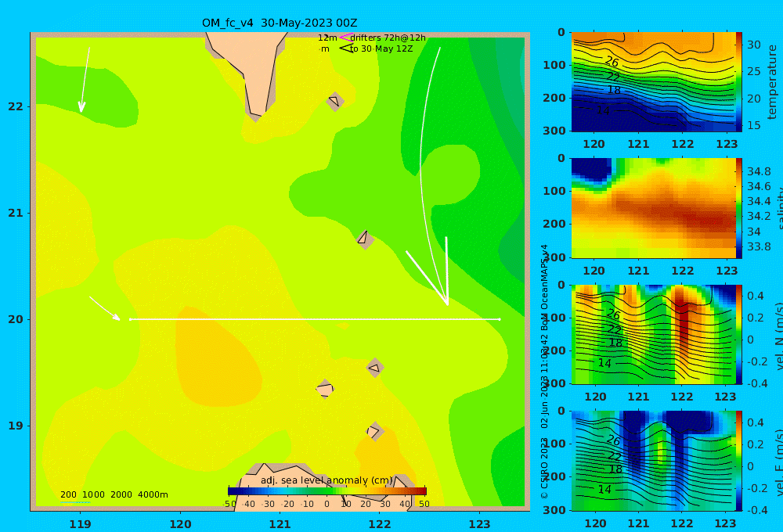The image size is (783, 532).
Task: Click the 33.8 tick on salinity color bar
Action: (759, 246)
